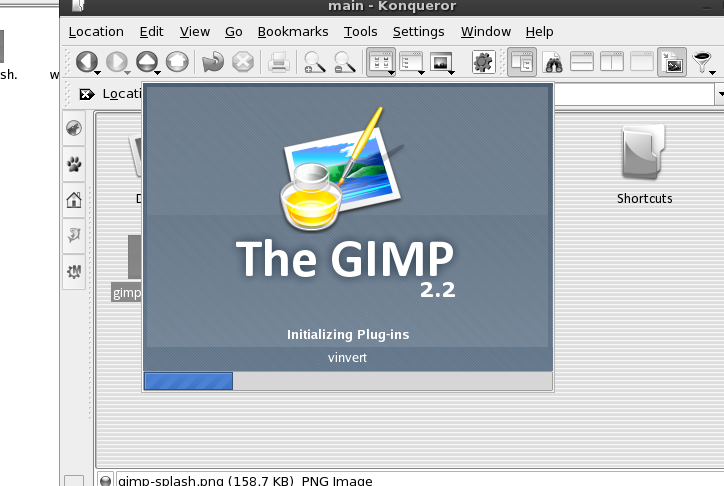Open the paw print sidebar tab
Image resolution: width=724 pixels, height=486 pixels.
pyautogui.click(x=74, y=164)
